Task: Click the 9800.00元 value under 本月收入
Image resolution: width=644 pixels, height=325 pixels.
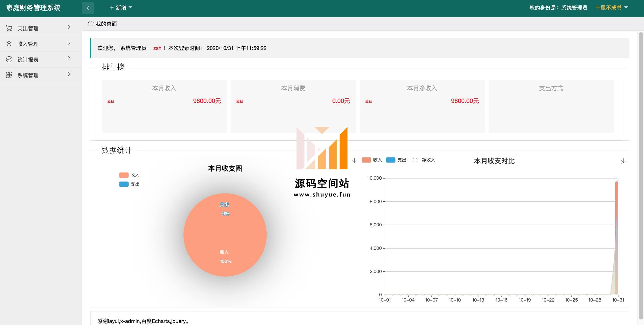Action: point(207,101)
